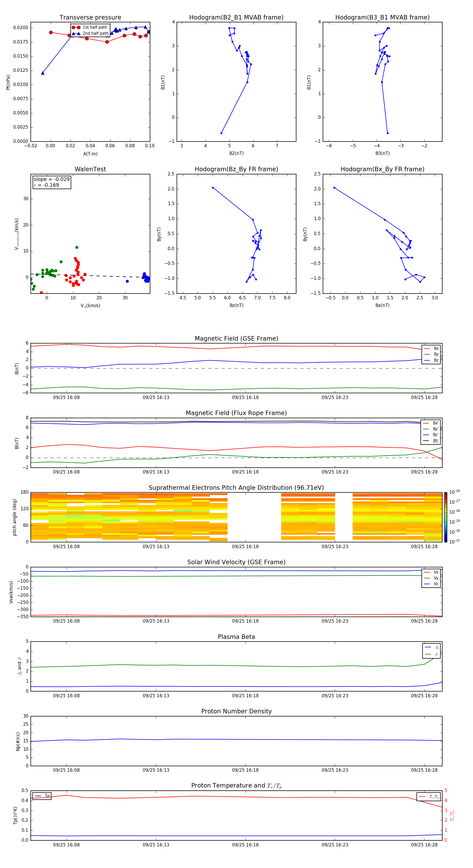Select the 'V_remaining(km/s)' y-axis label
The width and height of the screenshot is (473, 868).
coord(17,234)
